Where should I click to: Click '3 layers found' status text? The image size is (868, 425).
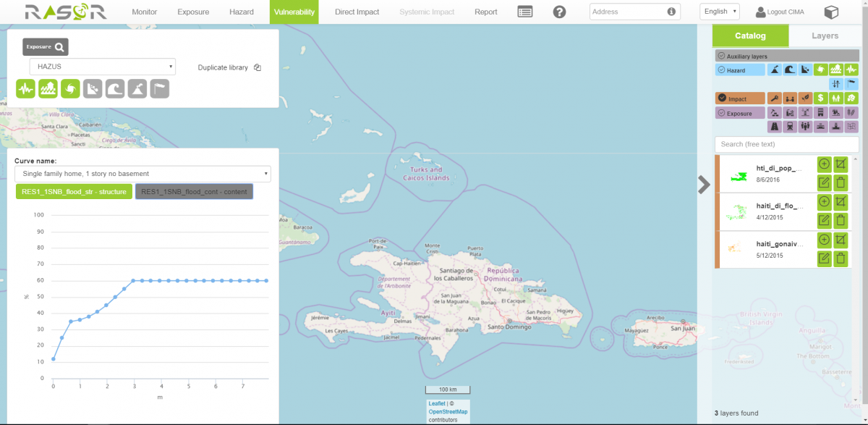[x=736, y=413]
